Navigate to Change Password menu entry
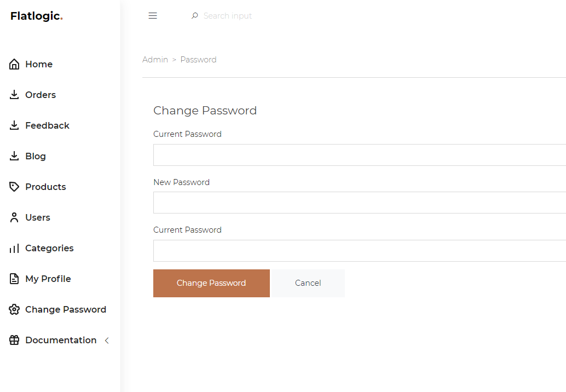This screenshot has width=566, height=392. coord(66,309)
